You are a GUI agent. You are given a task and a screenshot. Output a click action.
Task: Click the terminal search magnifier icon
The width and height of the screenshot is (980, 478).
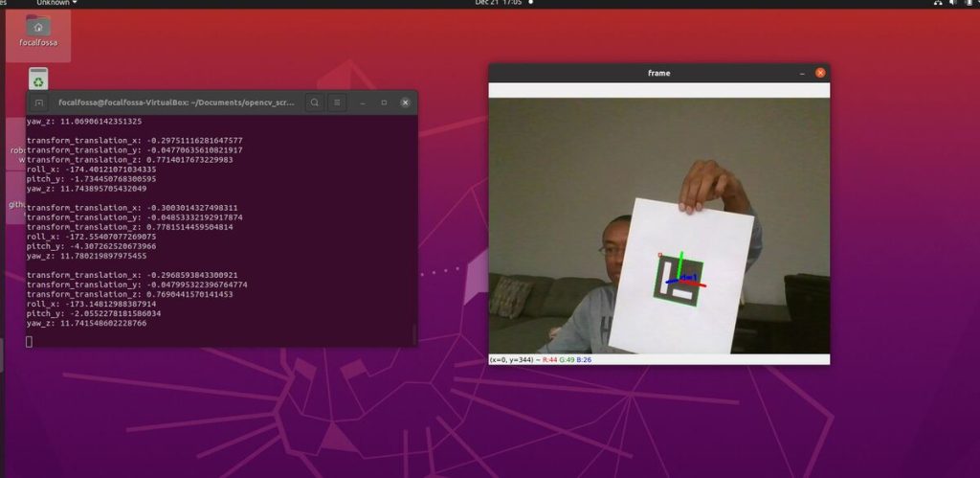[314, 102]
